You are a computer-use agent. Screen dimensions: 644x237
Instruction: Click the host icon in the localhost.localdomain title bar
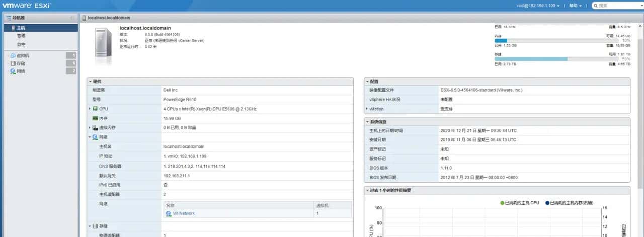click(x=84, y=18)
